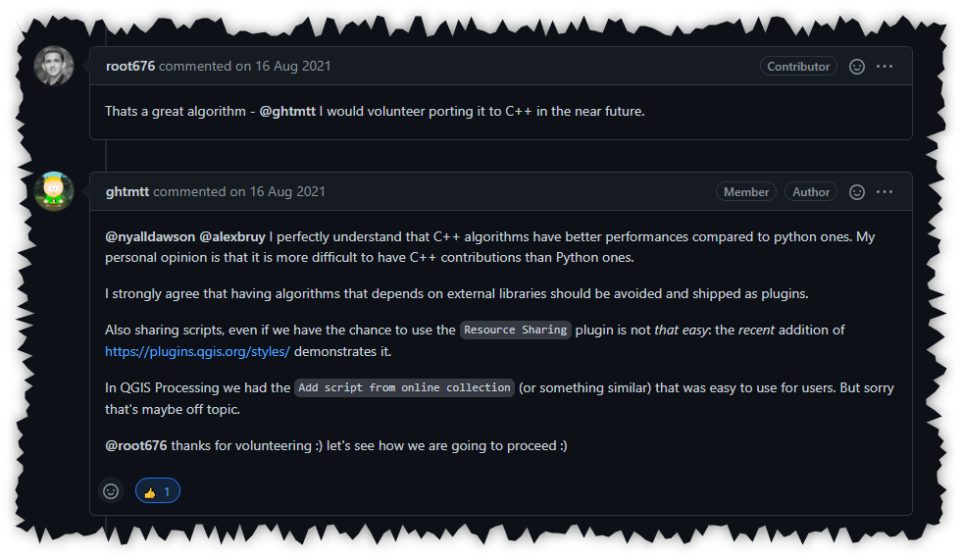Click the Author badge
This screenshot has width=962, height=560.
(811, 192)
